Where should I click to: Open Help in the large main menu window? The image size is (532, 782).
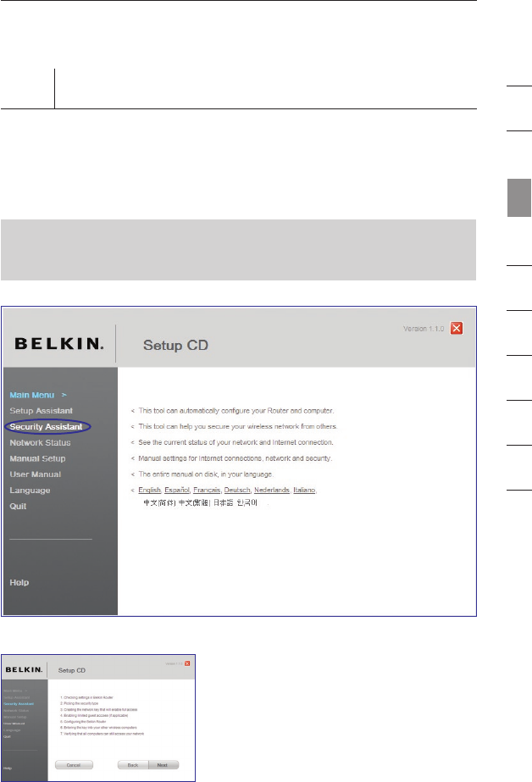(x=19, y=583)
